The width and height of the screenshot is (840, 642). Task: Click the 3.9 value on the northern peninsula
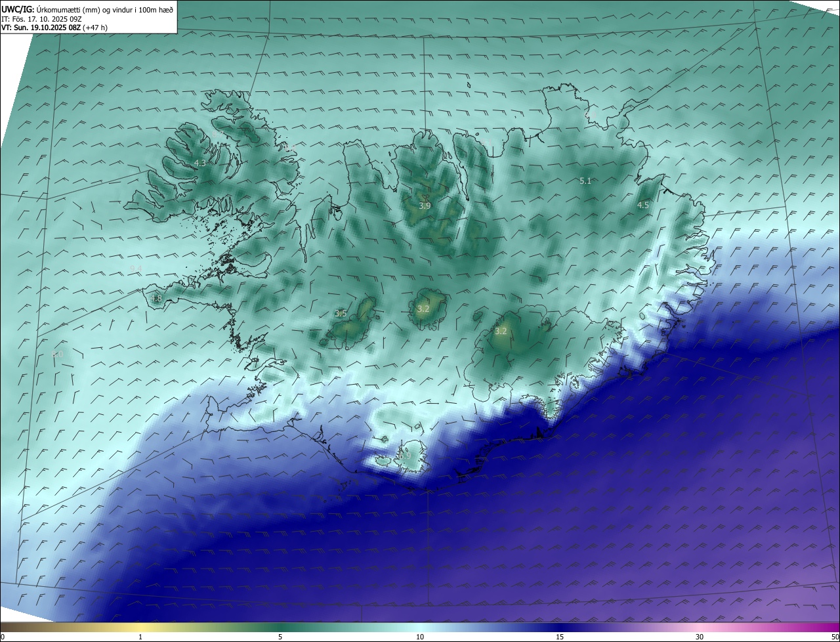click(425, 205)
